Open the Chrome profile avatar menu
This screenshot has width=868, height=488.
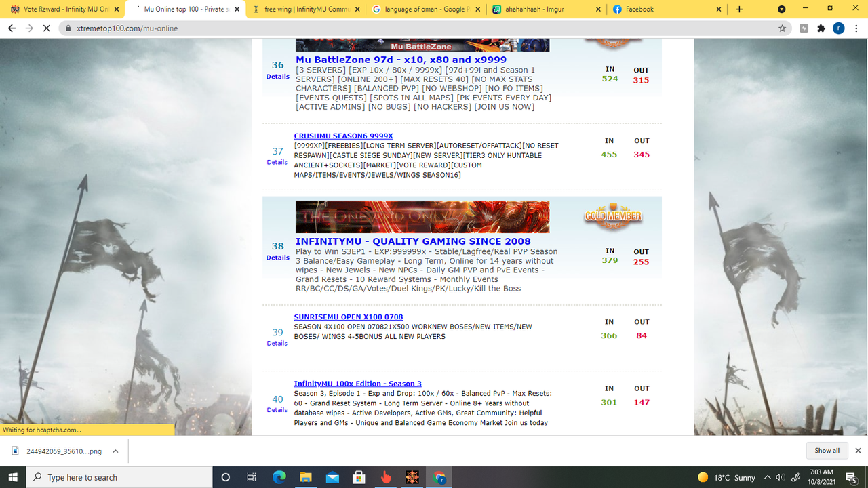click(x=839, y=28)
